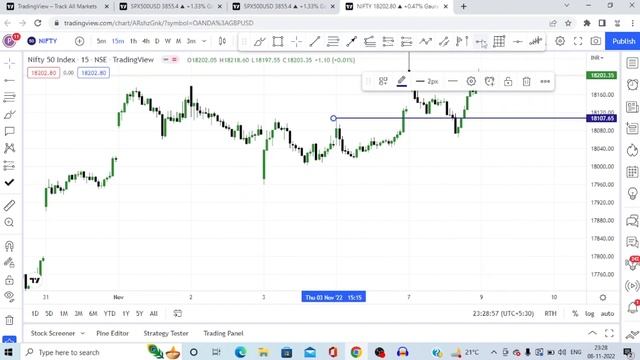640x360 pixels.
Task: Click the Publish button
Action: click(x=623, y=41)
